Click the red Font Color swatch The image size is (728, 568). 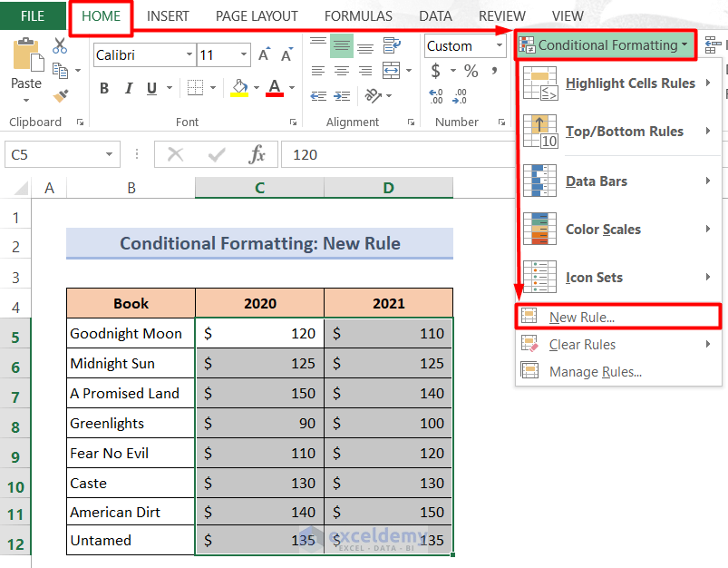click(x=273, y=94)
